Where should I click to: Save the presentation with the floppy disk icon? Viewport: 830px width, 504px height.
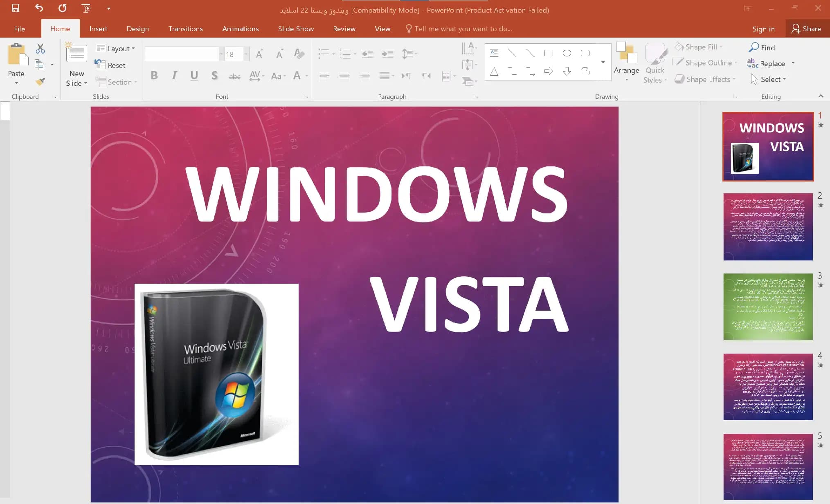point(16,8)
